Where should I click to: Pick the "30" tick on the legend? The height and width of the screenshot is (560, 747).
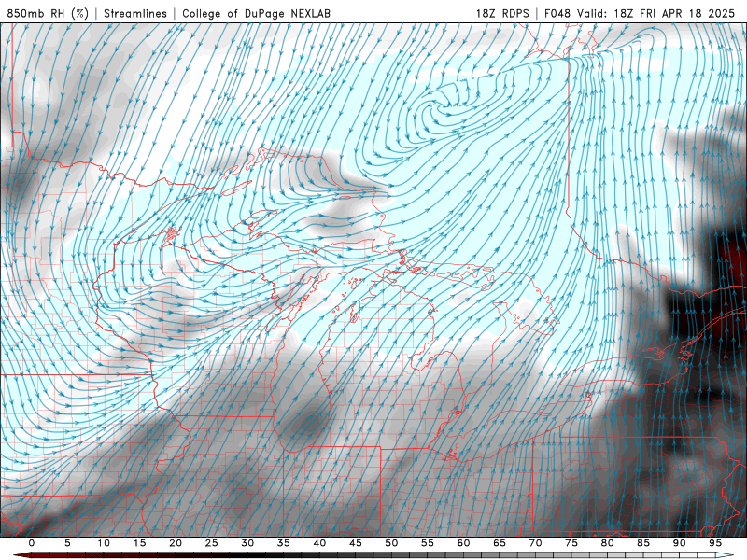pyautogui.click(x=247, y=543)
